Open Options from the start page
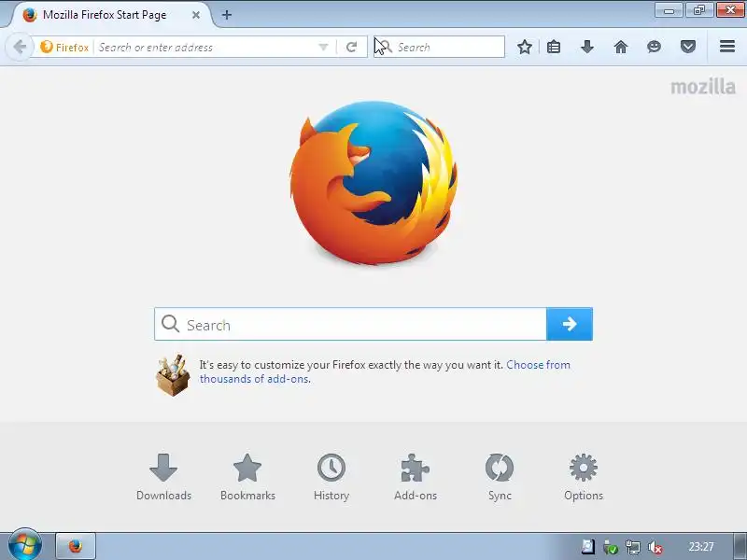747x560 pixels. [584, 477]
